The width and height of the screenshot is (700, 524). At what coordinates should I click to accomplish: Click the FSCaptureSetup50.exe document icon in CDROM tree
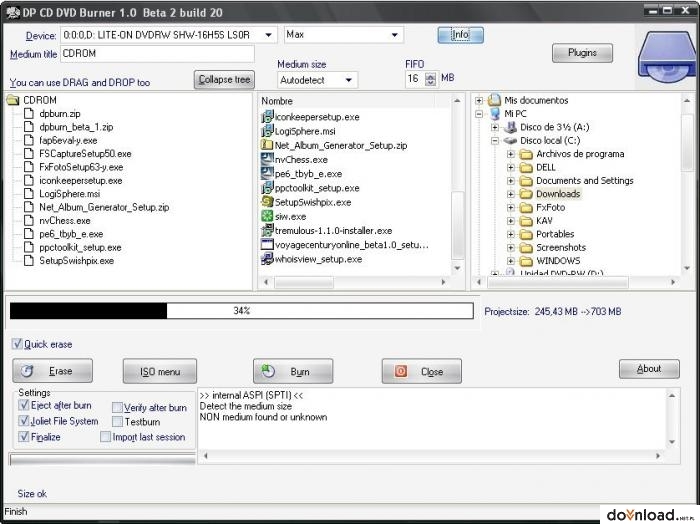pyautogui.click(x=29, y=154)
